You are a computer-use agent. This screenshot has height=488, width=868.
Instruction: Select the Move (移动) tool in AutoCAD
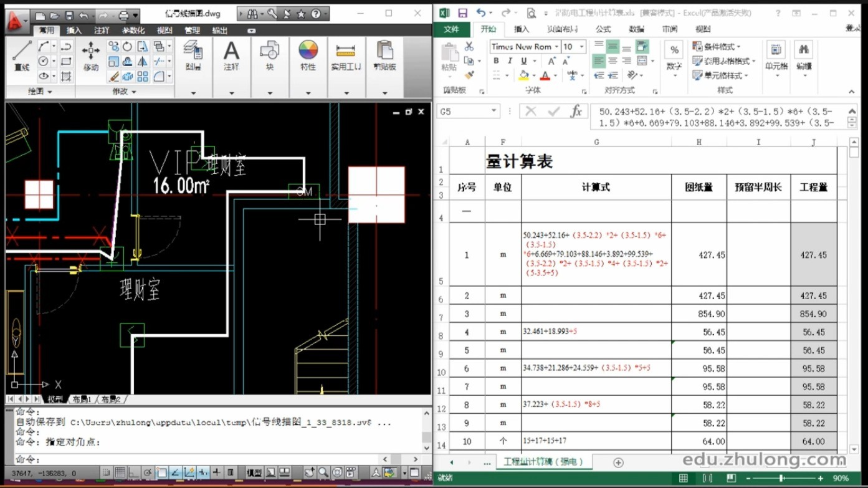point(91,56)
